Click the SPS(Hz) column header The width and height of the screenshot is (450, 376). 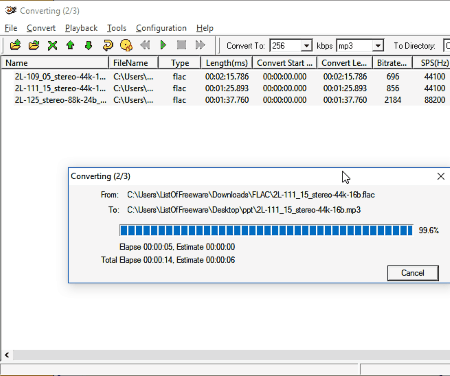432,63
